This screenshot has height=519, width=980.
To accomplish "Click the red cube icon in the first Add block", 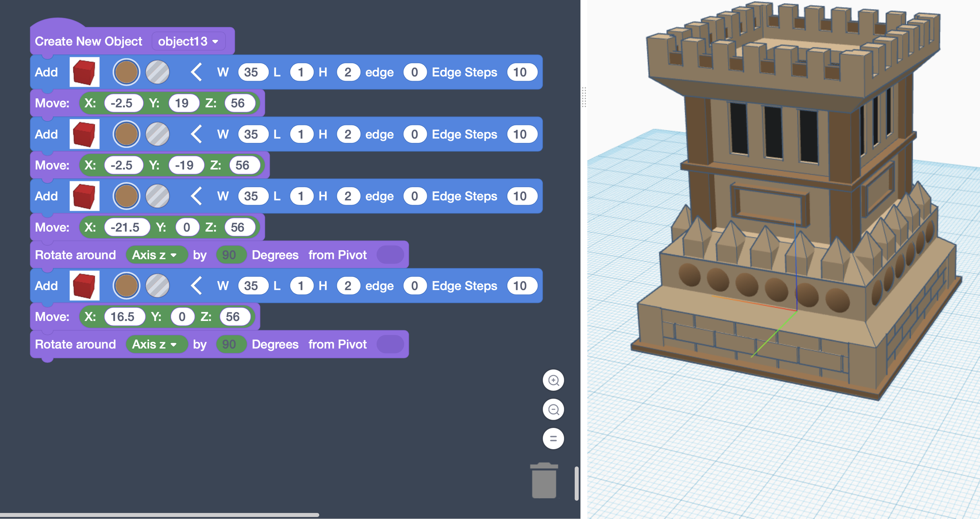I will (x=84, y=72).
